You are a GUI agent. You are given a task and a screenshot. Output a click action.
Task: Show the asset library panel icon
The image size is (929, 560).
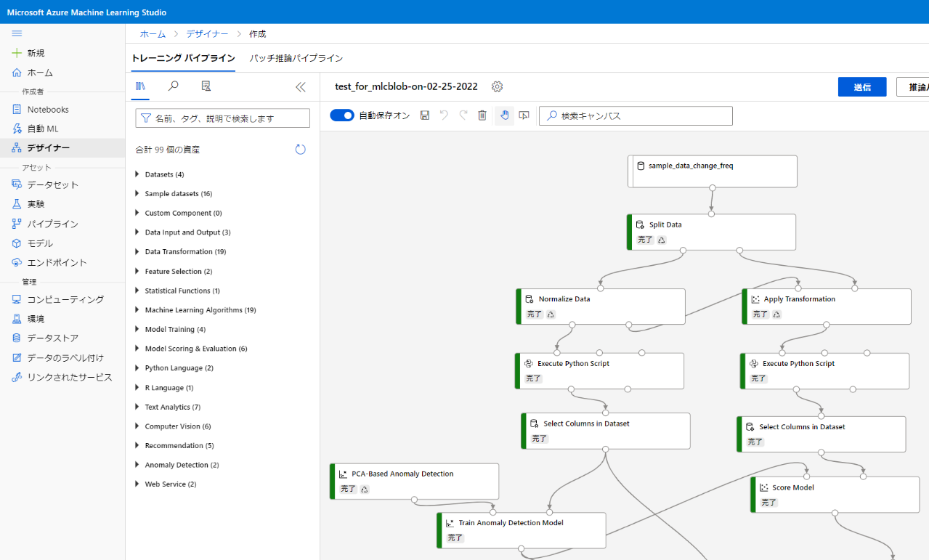[141, 86]
